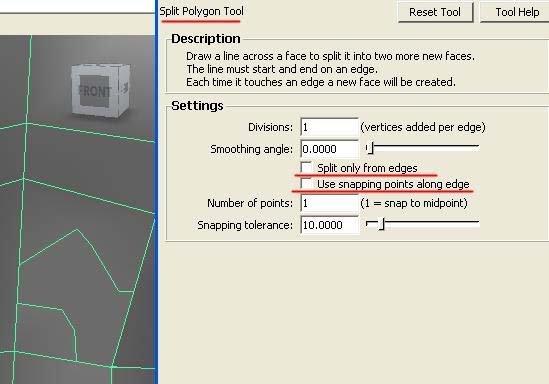Image resolution: width=549 pixels, height=384 pixels.
Task: Click the FRONT face of view cube
Action: tap(95, 91)
